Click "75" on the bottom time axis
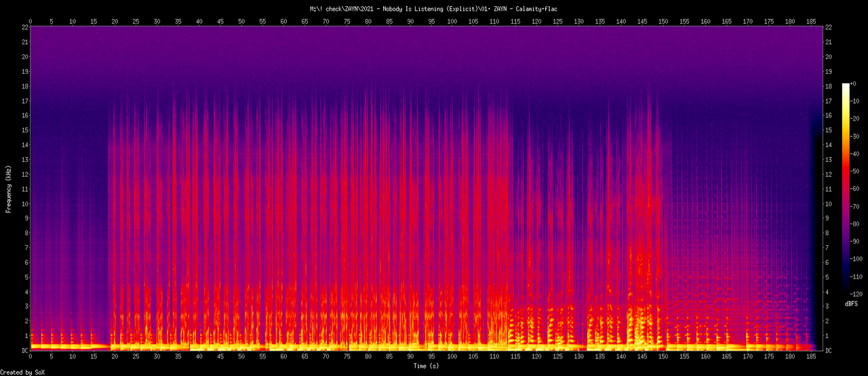This screenshot has width=868, height=376. click(x=347, y=358)
